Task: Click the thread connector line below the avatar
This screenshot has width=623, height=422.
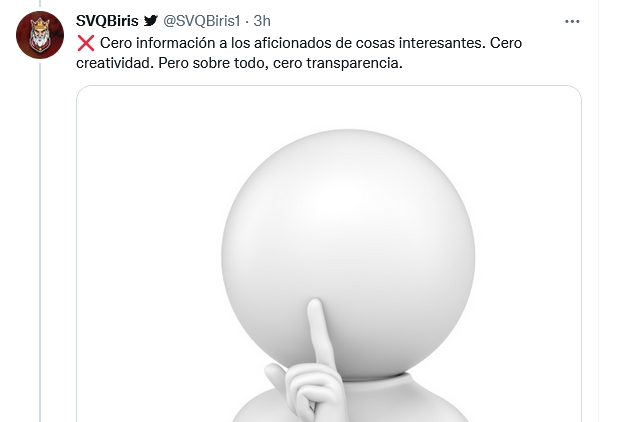Action: coord(40,240)
